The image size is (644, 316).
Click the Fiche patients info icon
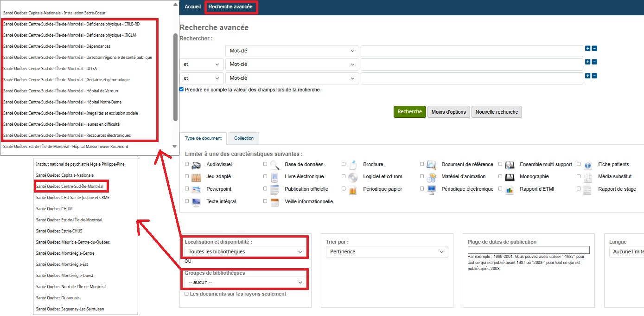(x=588, y=165)
